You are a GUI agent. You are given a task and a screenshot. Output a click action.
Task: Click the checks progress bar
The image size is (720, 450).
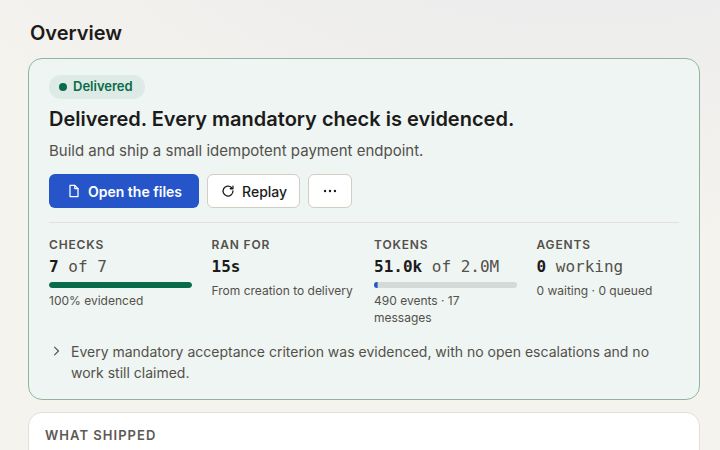(120, 285)
